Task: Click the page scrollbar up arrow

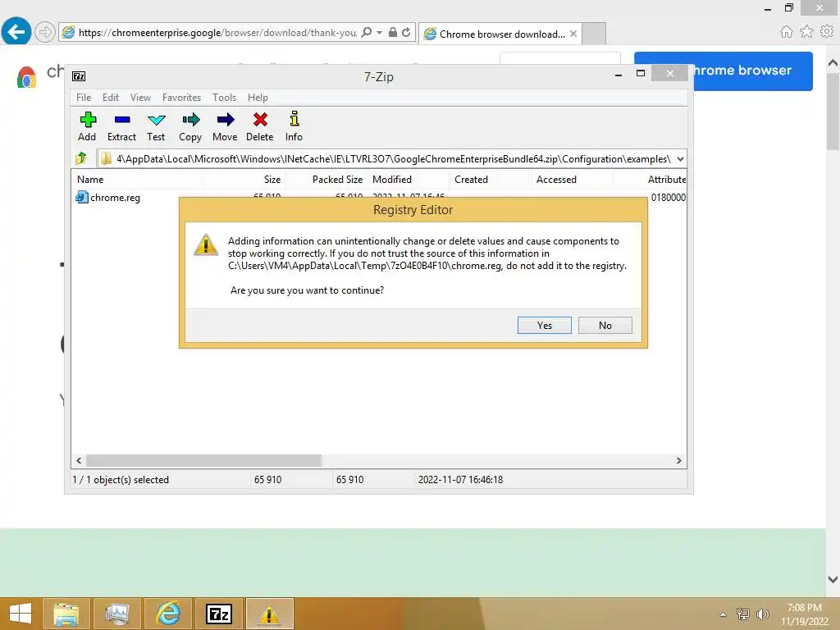Action: coord(833,63)
